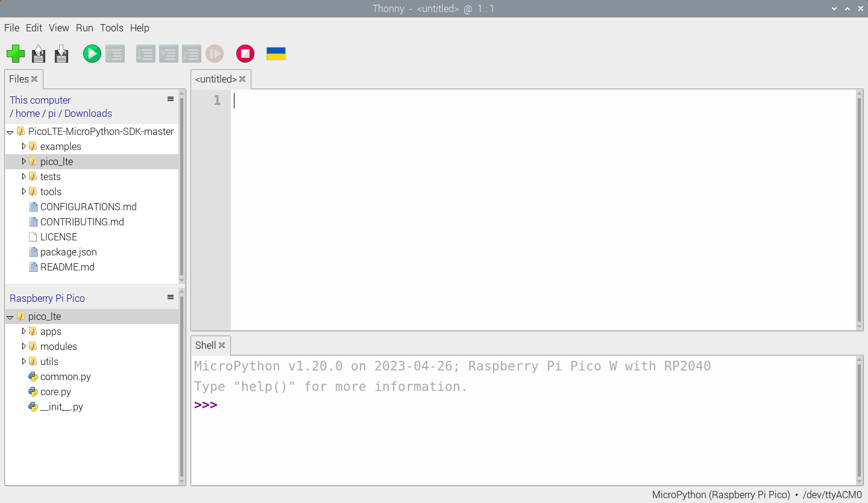The width and height of the screenshot is (868, 503).
Task: Collapse PicoLTE-MicroPython-SDK-master folder
Action: click(x=10, y=132)
